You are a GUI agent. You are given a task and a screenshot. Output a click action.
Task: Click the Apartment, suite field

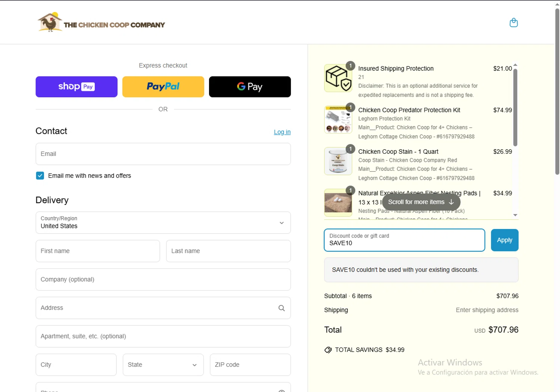coord(163,336)
